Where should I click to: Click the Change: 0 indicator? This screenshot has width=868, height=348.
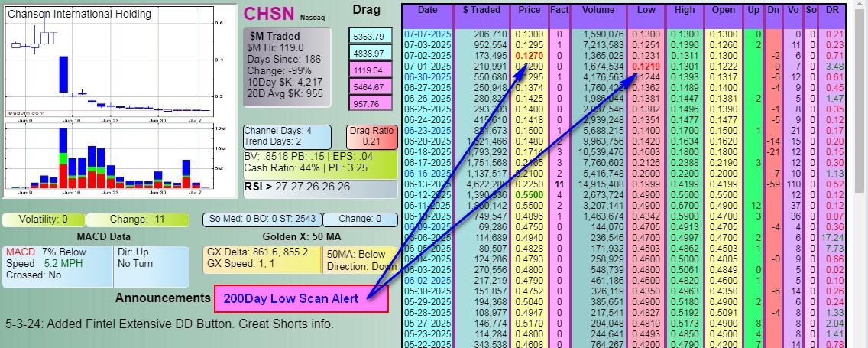point(361,219)
